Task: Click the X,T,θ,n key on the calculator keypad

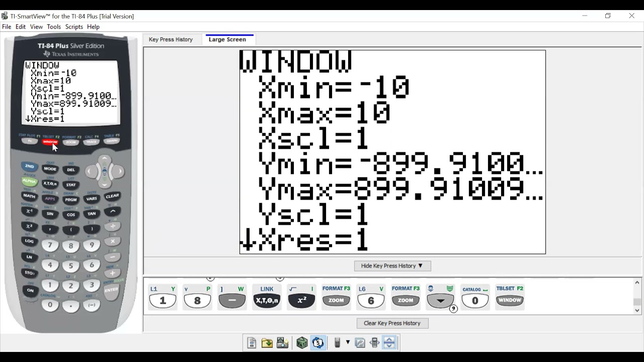Action: (50, 184)
